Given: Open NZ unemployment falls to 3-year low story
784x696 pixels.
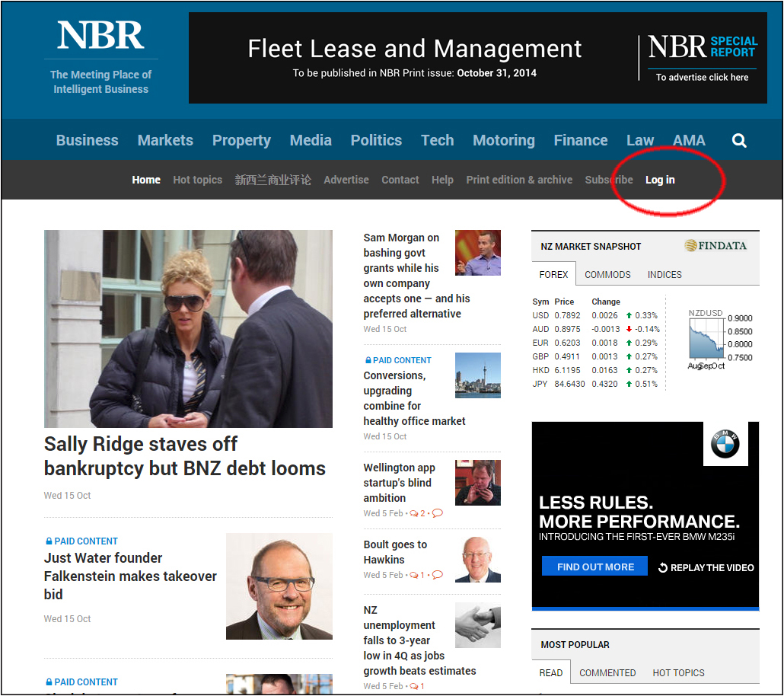Looking at the screenshot, I should [419, 640].
